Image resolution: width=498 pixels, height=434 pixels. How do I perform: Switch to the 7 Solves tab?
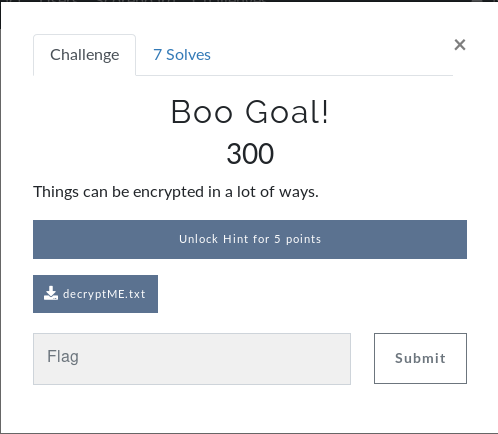pos(182,55)
